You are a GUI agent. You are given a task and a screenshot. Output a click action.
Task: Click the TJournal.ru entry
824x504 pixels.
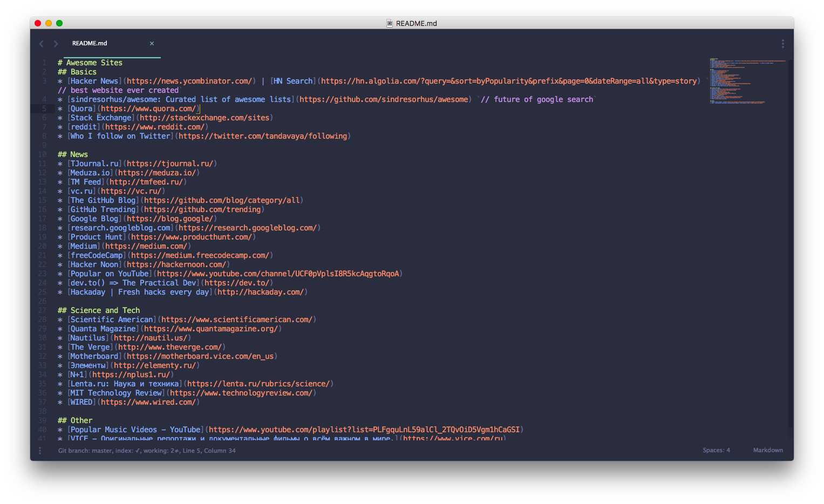(137, 164)
